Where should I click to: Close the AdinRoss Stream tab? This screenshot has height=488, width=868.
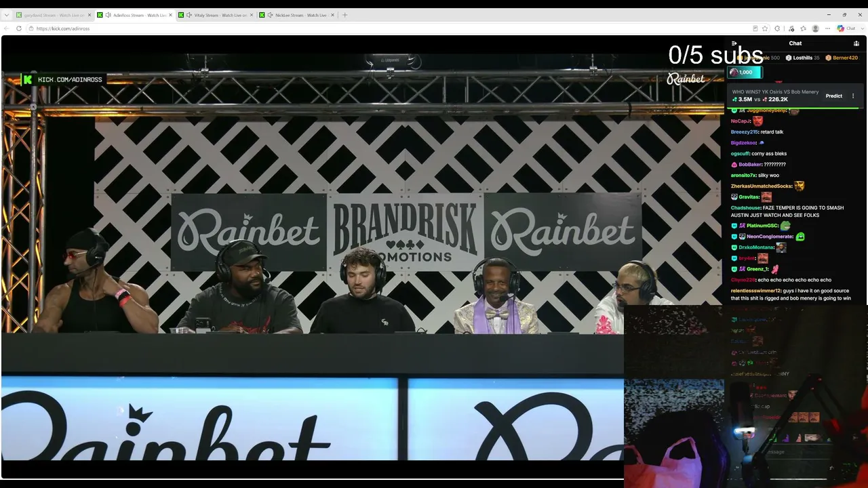pos(171,15)
